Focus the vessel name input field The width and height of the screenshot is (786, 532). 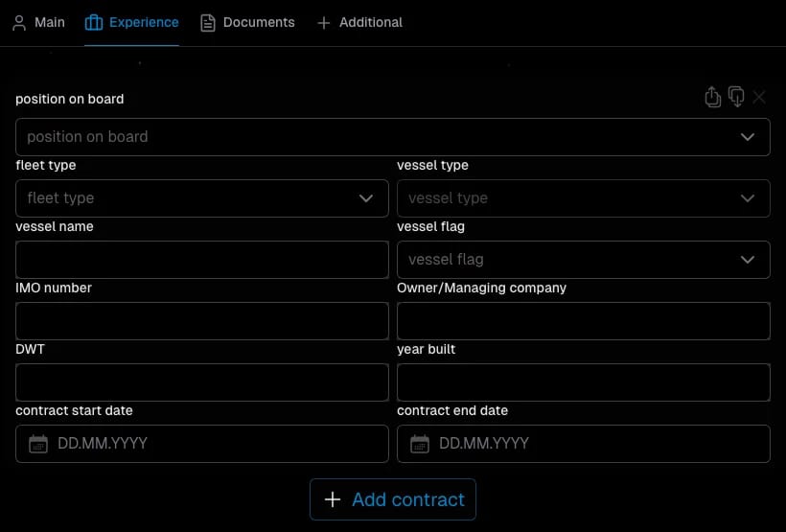[x=201, y=260]
